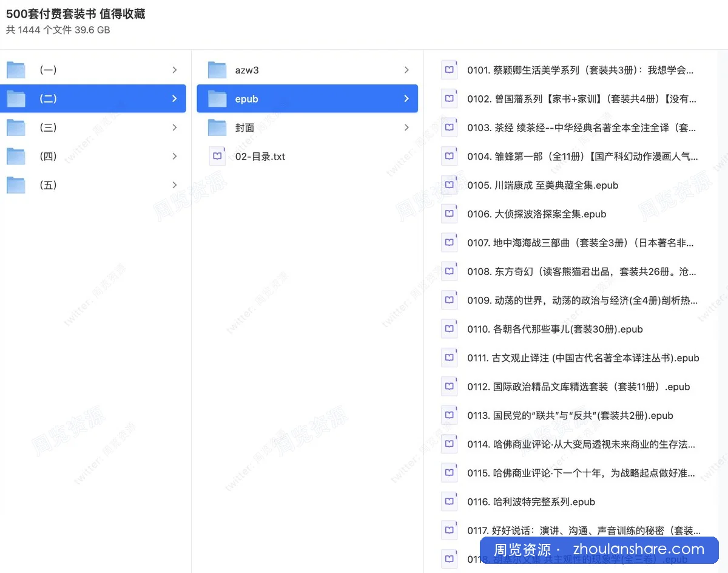Image resolution: width=728 pixels, height=573 pixels.
Task: Open 0110. 各朝各代那些事儿(套装30册).epub
Action: coord(555,329)
